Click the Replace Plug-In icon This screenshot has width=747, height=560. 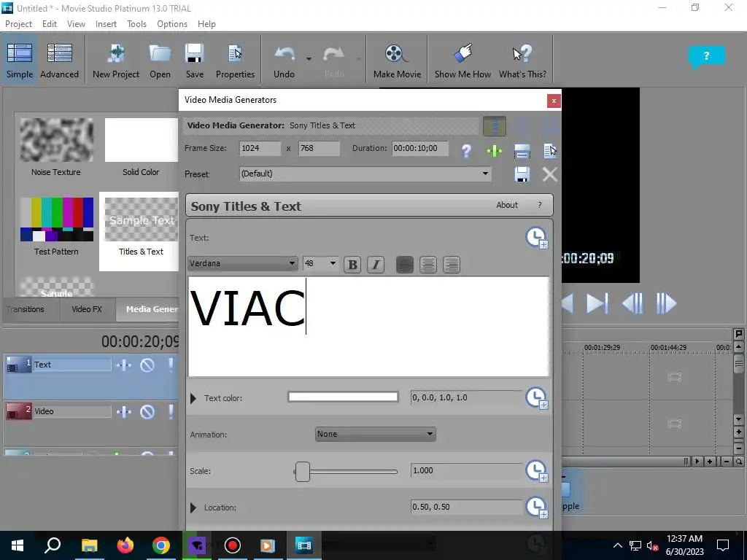click(x=522, y=152)
